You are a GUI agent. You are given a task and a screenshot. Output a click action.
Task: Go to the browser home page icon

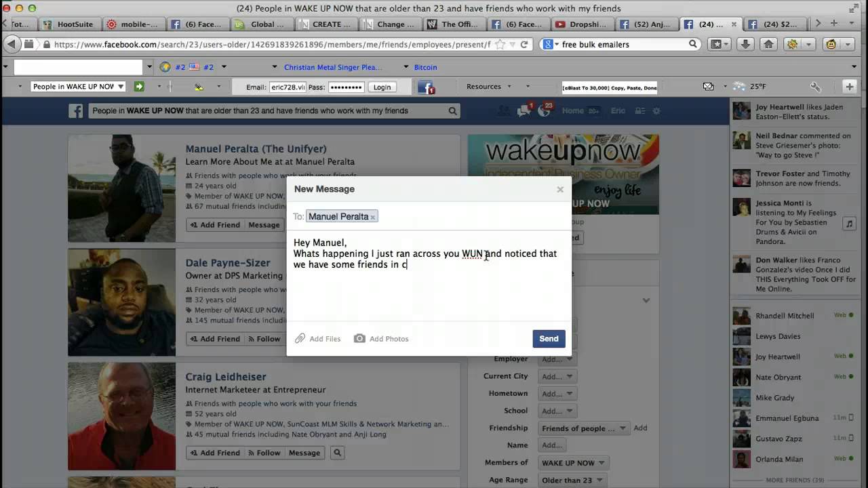point(768,44)
